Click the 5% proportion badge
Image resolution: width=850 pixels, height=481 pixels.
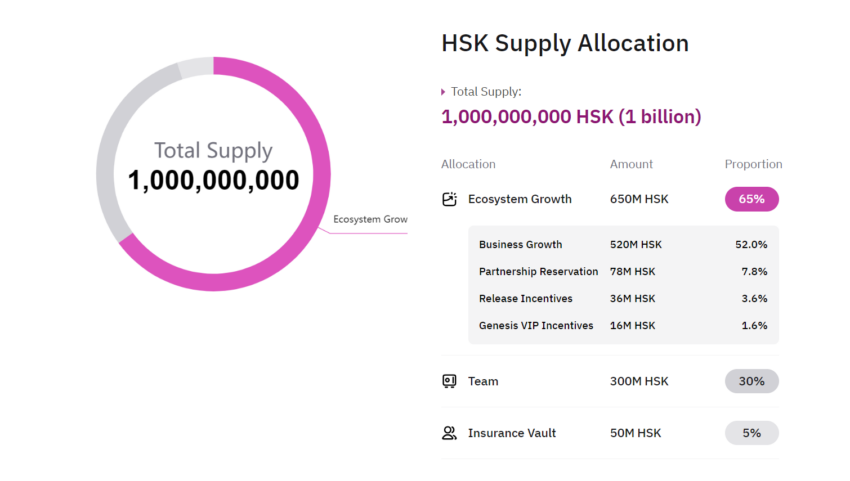pos(751,433)
